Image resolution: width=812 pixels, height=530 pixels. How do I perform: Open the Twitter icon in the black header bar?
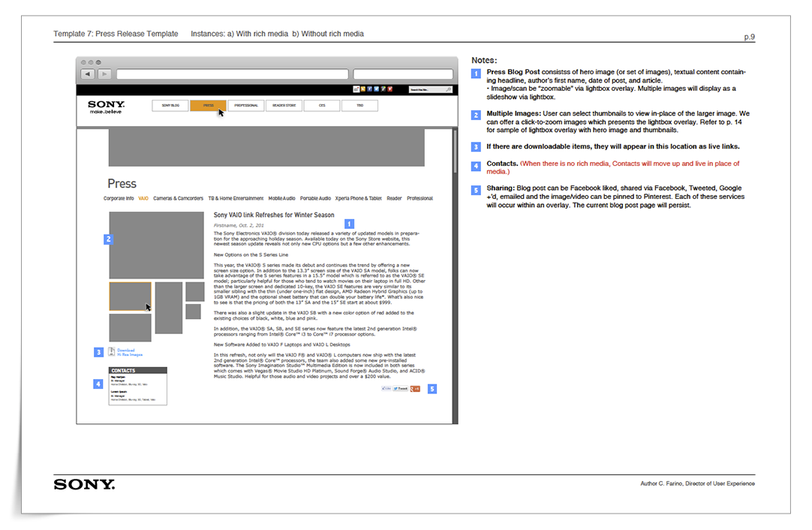click(377, 89)
